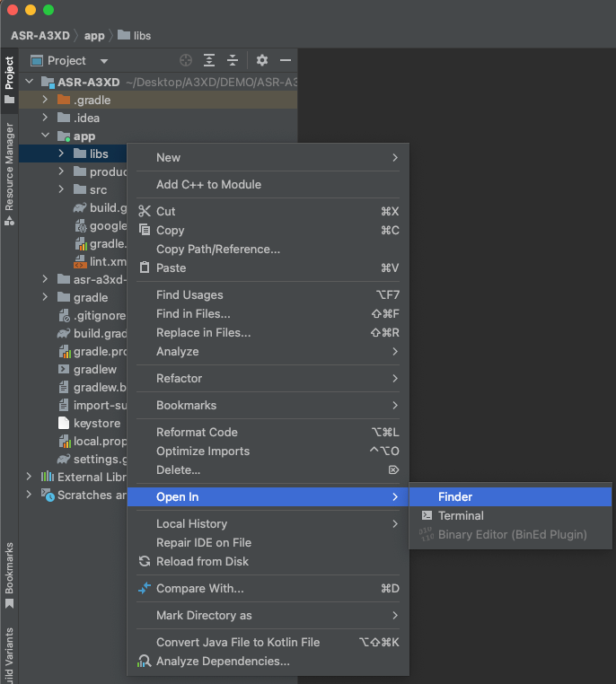The width and height of the screenshot is (616, 684).
Task: Open the Project panel gear options
Action: (262, 60)
